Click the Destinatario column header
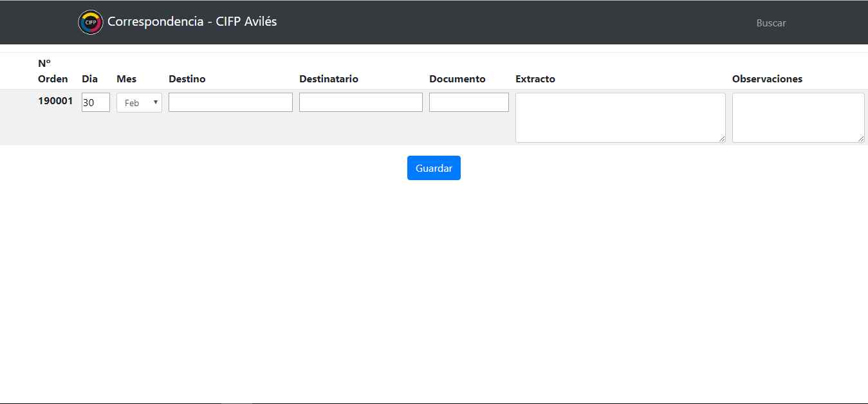 (x=328, y=79)
